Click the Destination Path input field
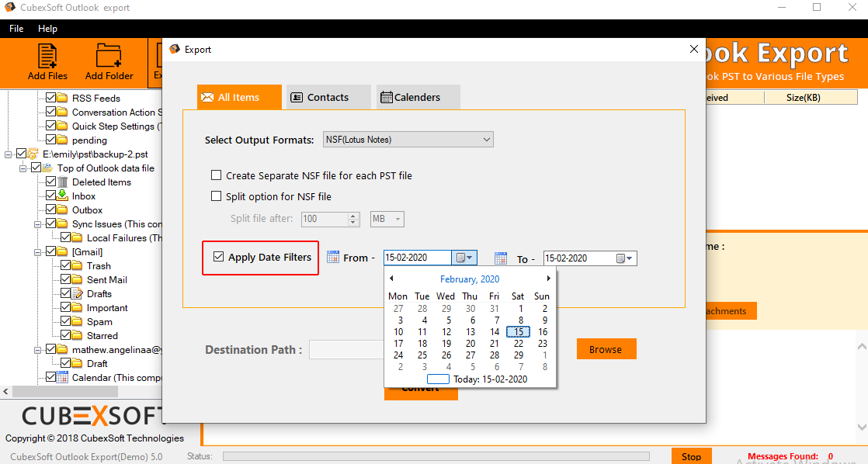 click(346, 350)
